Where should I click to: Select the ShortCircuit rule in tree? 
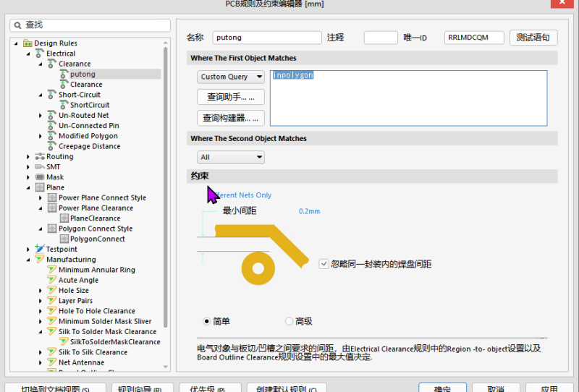tap(90, 105)
